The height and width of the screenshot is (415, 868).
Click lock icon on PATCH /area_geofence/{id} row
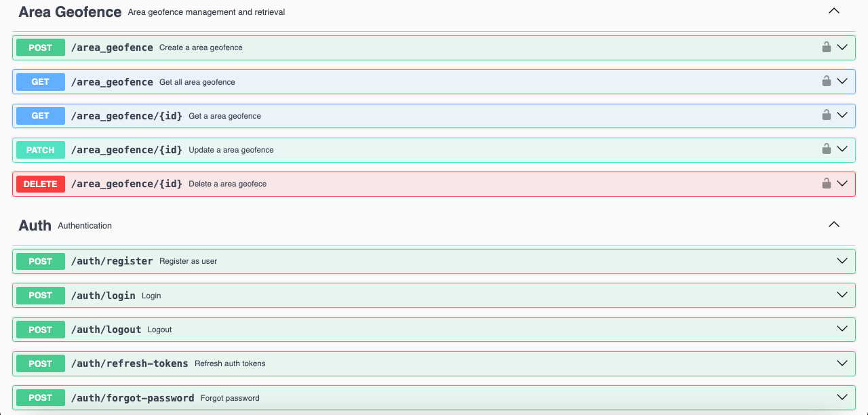826,149
